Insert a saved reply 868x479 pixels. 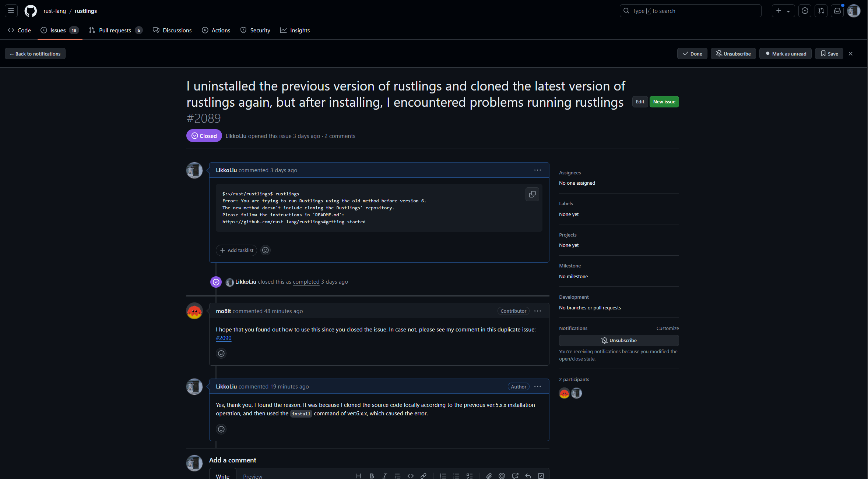(x=528, y=476)
